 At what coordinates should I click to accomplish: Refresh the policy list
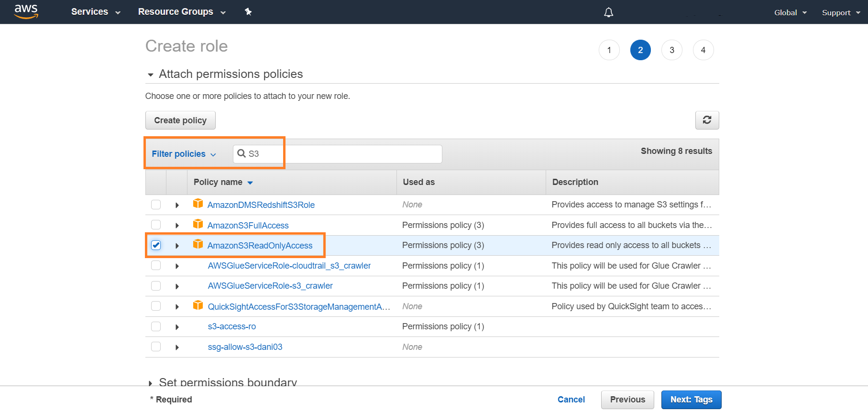click(707, 120)
